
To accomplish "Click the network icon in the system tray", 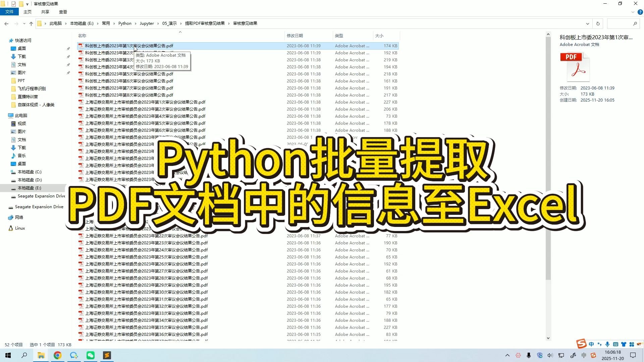I will pyautogui.click(x=561, y=355).
